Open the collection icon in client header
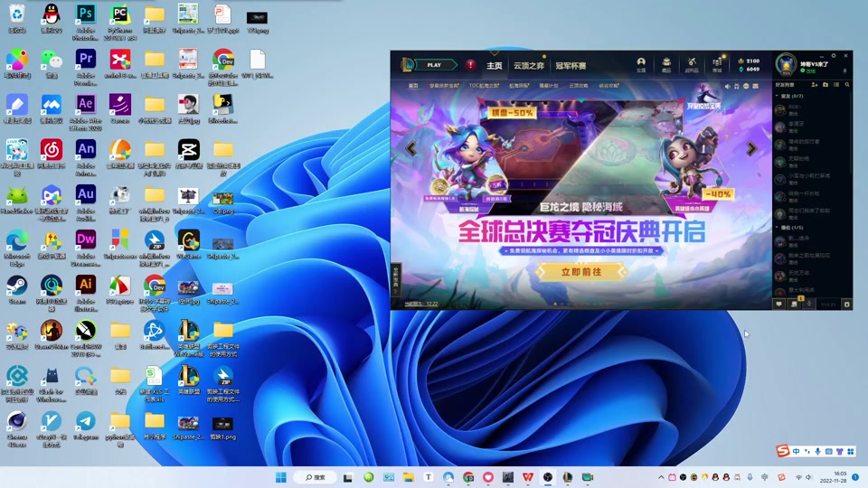Screen dimensions: 868x488 click(x=666, y=64)
